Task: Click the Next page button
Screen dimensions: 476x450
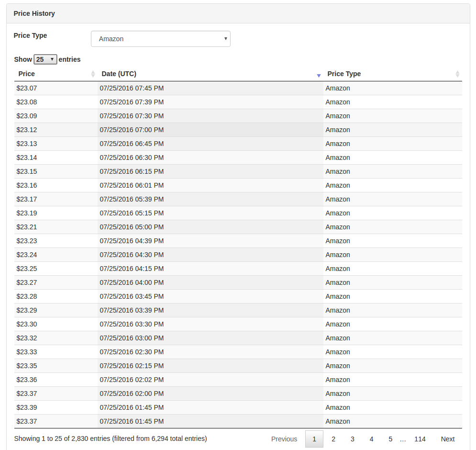Action: tap(448, 439)
